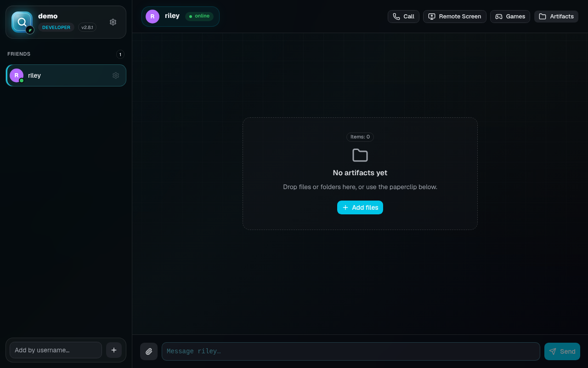This screenshot has width=588, height=368.
Task: Focus the Add by username field
Action: [56, 350]
